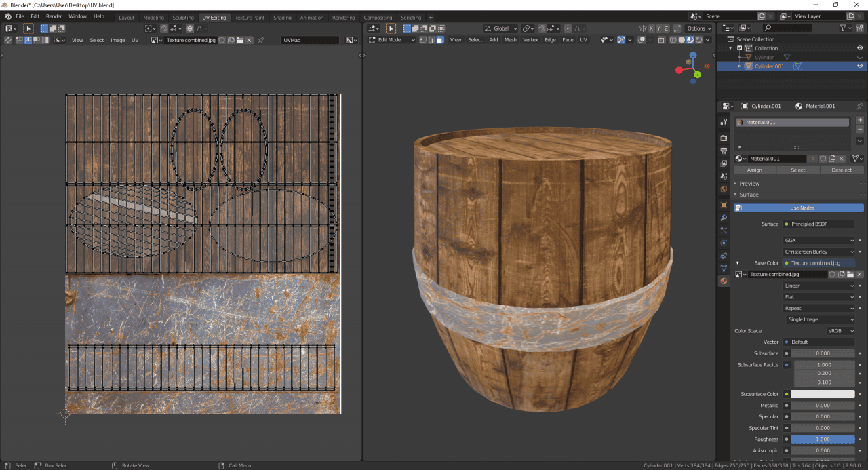This screenshot has height=470, width=868.
Task: Enable proportional editing in the viewport header
Action: 568,28
